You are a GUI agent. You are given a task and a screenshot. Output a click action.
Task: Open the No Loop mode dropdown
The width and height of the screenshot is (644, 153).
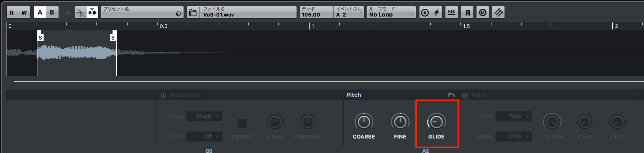click(x=391, y=12)
